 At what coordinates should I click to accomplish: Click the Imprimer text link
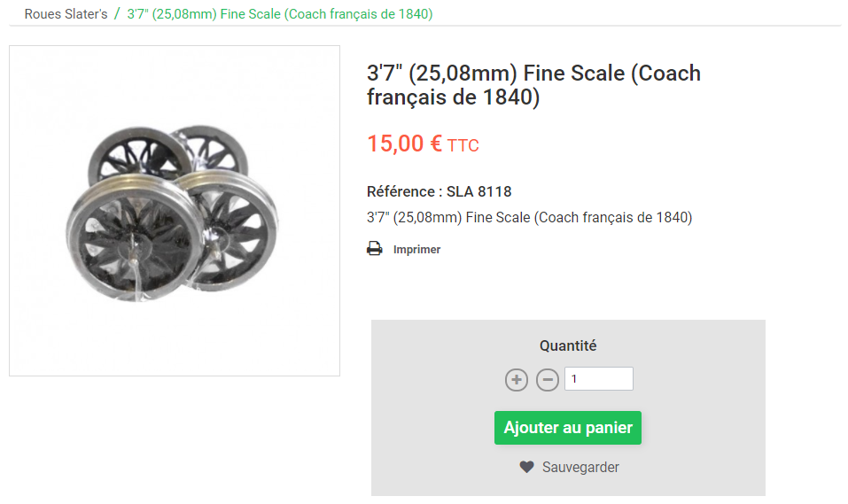click(417, 249)
